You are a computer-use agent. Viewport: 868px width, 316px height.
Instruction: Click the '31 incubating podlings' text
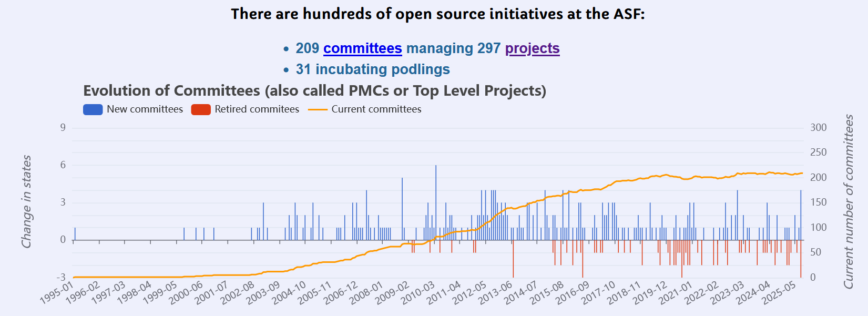click(372, 69)
